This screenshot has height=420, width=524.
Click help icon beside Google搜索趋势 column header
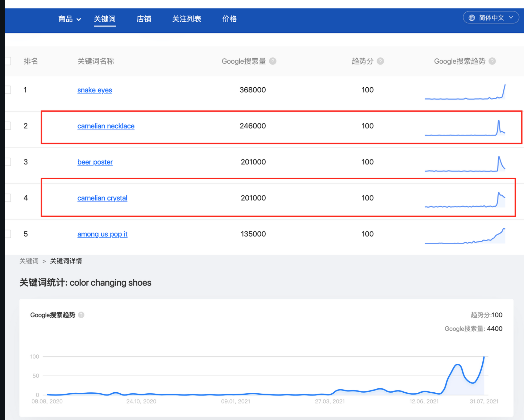point(492,61)
